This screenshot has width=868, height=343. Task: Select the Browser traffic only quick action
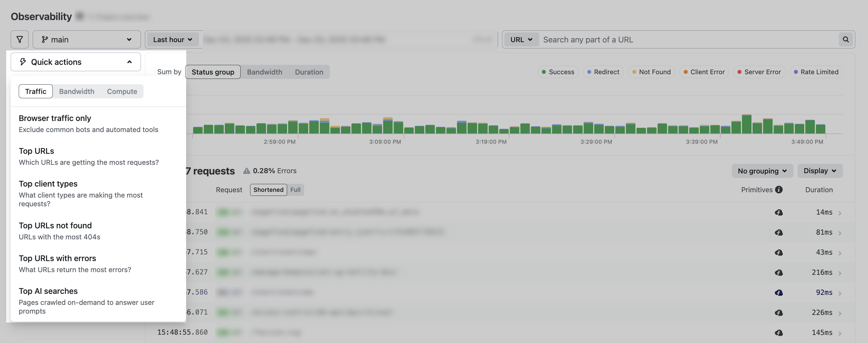coord(55,118)
